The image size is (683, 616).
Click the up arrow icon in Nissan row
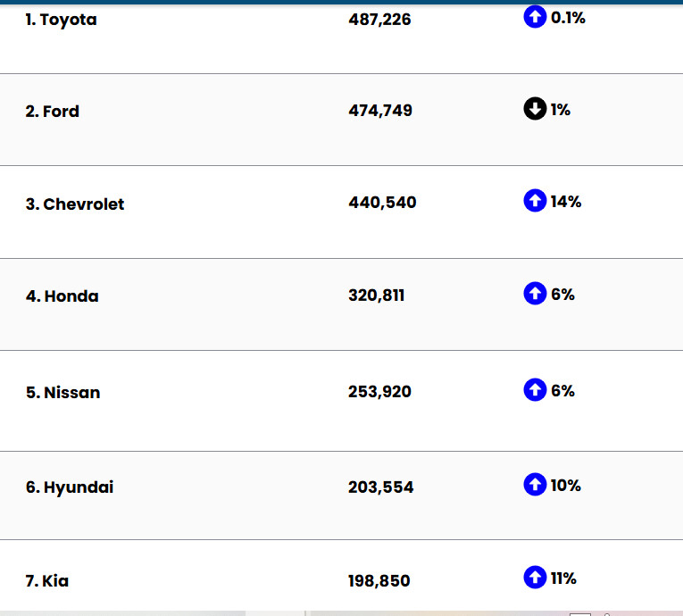pyautogui.click(x=535, y=390)
